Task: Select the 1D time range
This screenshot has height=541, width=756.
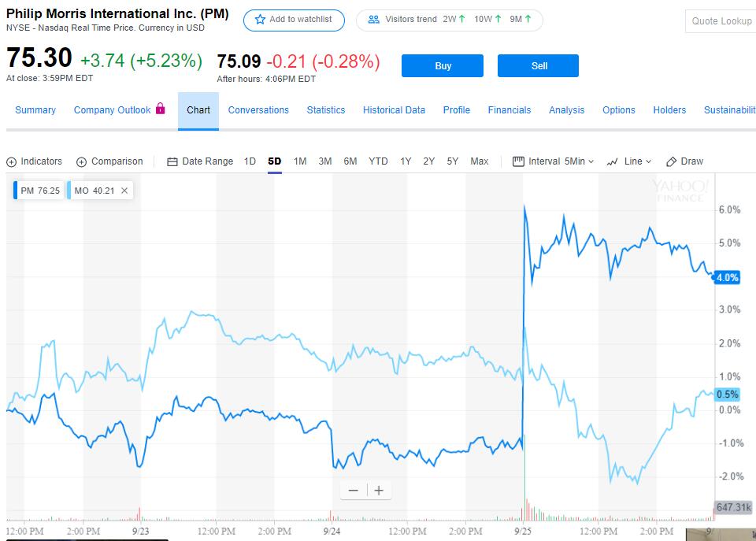Action: pyautogui.click(x=250, y=161)
